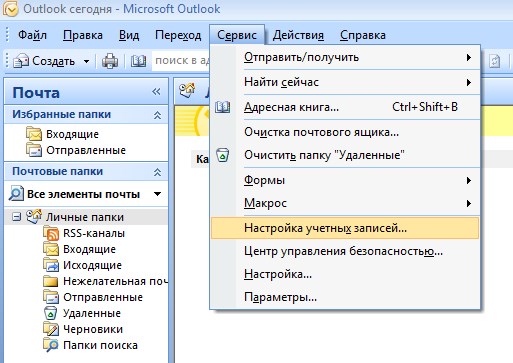This screenshot has height=363, width=513.
Task: Click the Удаленные trash icon
Action: point(51,313)
